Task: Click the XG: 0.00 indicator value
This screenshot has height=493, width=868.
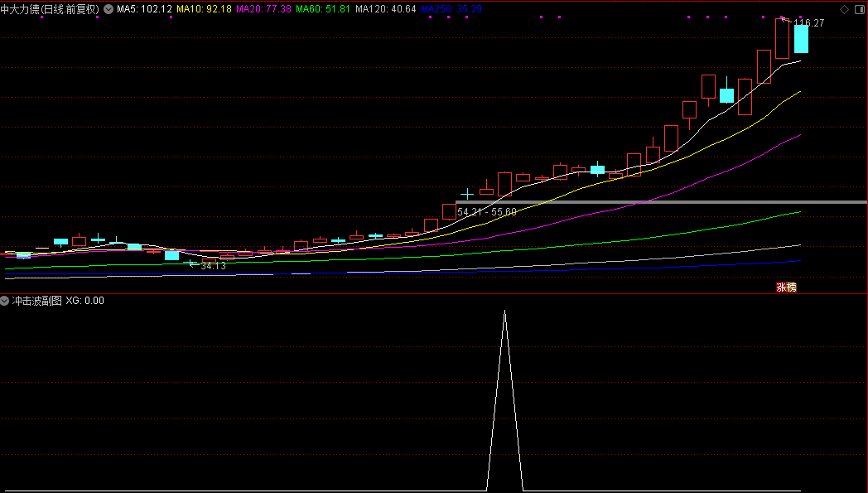Action: coord(84,301)
